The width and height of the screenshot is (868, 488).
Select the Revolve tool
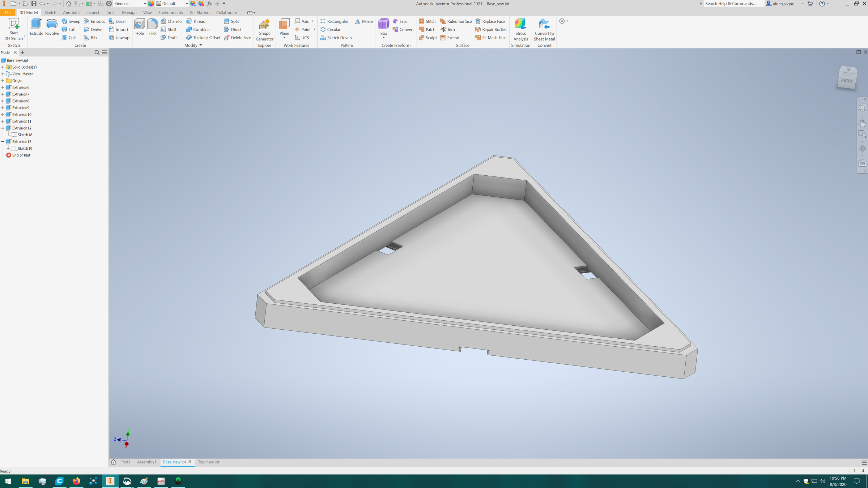pos(52,29)
